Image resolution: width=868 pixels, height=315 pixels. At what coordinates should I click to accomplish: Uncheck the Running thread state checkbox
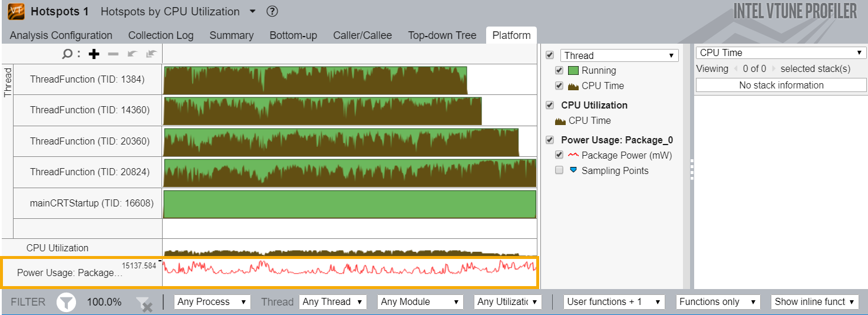pos(559,71)
